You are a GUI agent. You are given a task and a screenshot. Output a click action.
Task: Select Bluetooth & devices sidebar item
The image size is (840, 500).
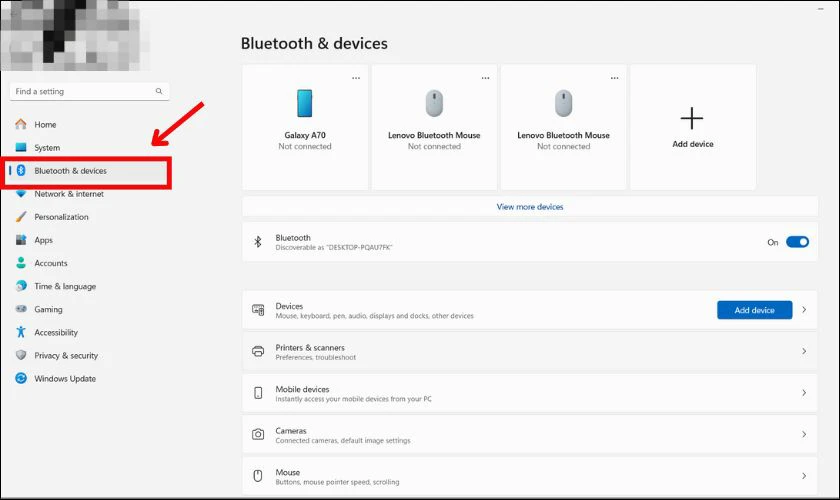tap(89, 171)
